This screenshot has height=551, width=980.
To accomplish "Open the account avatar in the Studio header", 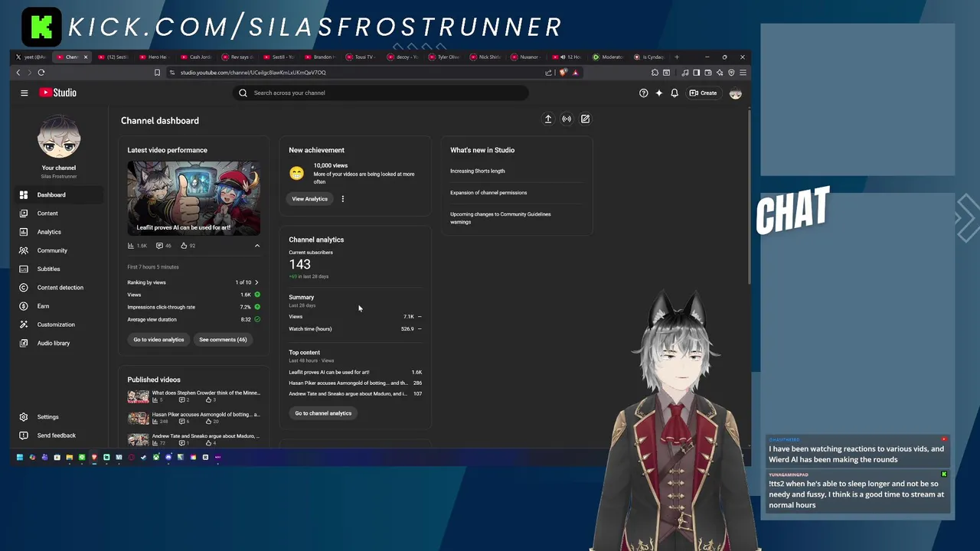I will [736, 93].
